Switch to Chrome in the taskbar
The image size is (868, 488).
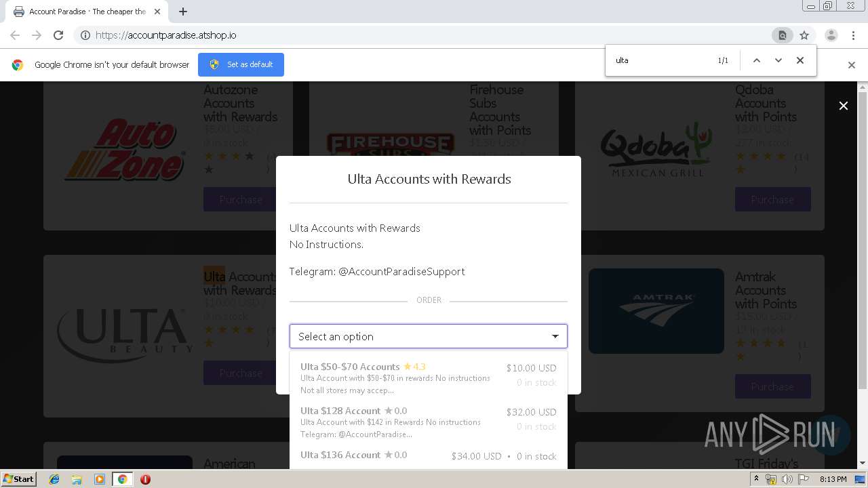(122, 479)
